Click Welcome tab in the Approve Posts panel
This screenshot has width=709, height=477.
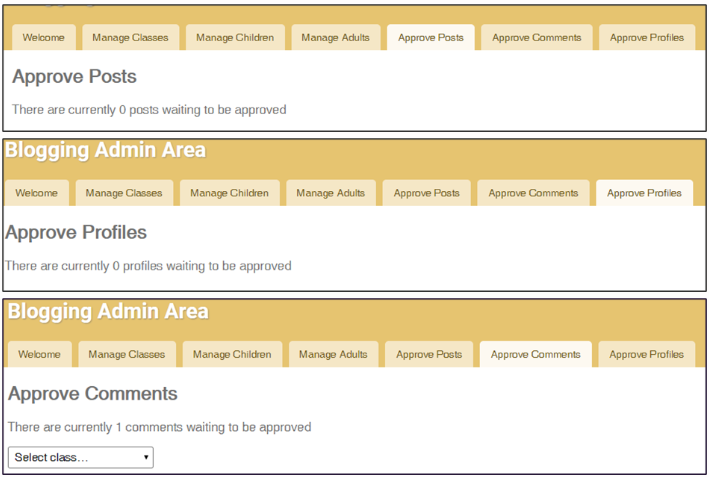click(43, 38)
